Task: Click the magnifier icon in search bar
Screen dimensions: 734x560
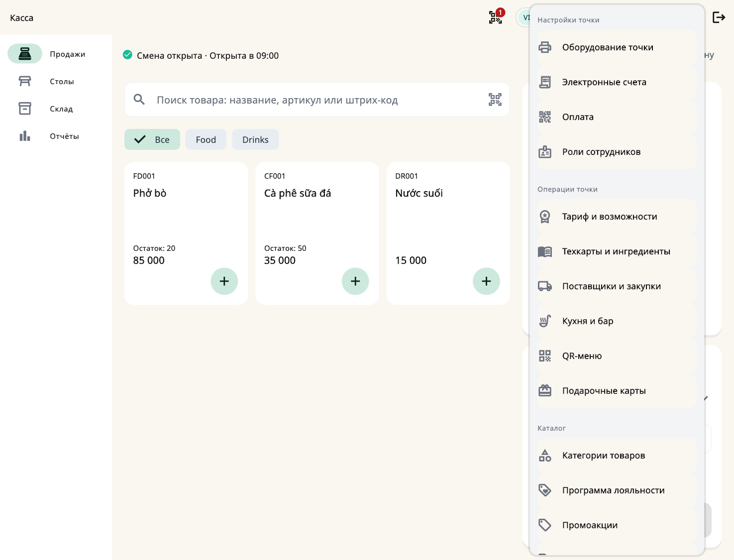Action: click(139, 100)
